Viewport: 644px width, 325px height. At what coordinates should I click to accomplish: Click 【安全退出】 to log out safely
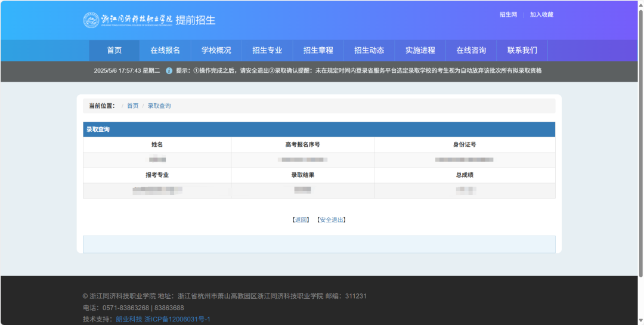click(x=331, y=219)
